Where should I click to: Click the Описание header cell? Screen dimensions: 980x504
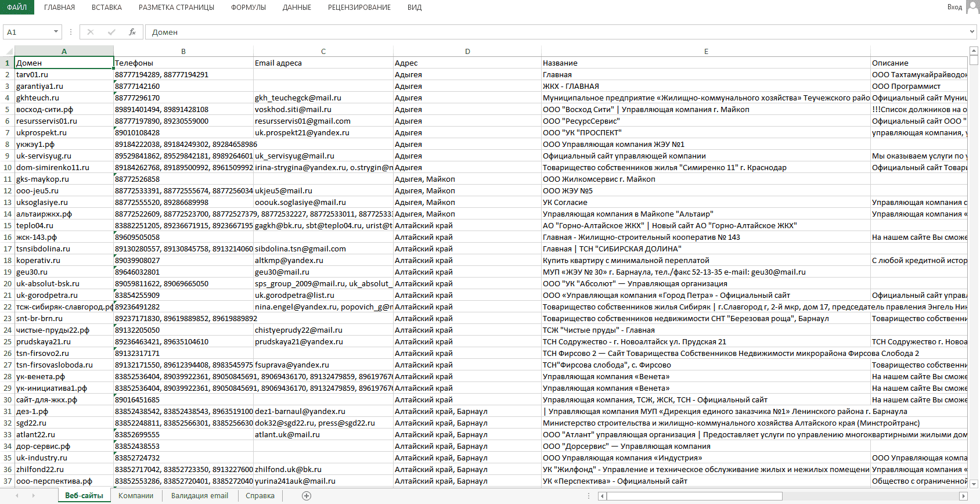(x=919, y=63)
